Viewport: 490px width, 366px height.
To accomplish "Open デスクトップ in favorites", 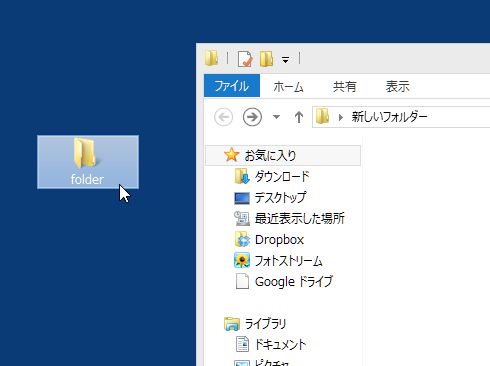I will 280,198.
